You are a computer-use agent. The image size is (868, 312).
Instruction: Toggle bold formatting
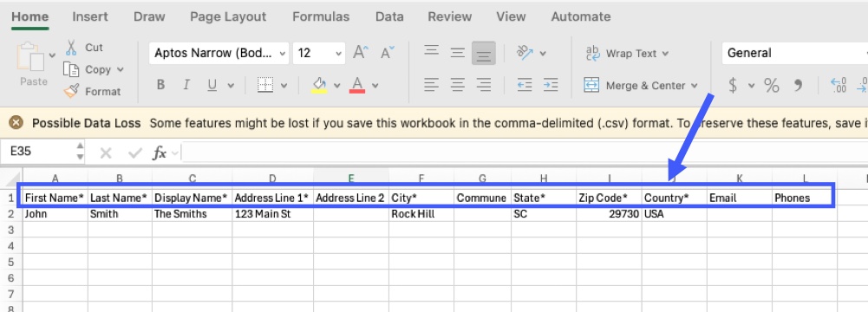(160, 85)
